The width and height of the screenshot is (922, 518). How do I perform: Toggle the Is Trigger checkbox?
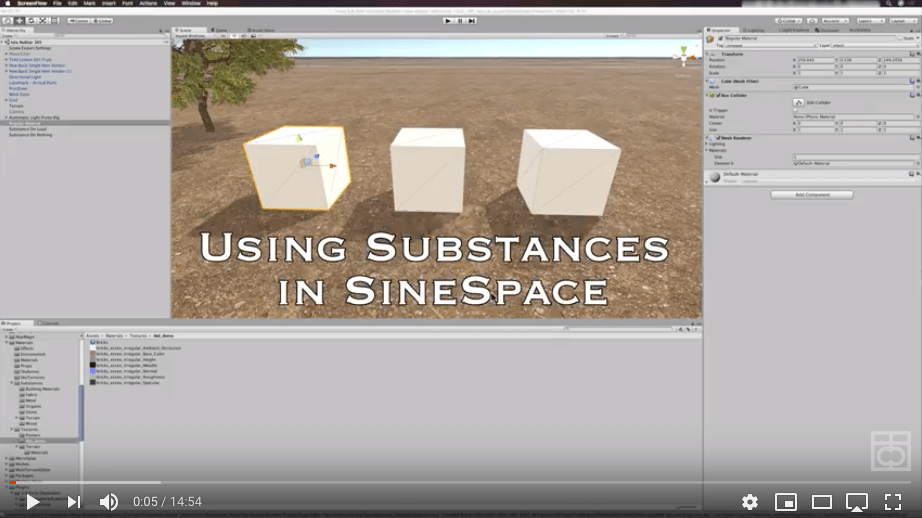point(796,110)
